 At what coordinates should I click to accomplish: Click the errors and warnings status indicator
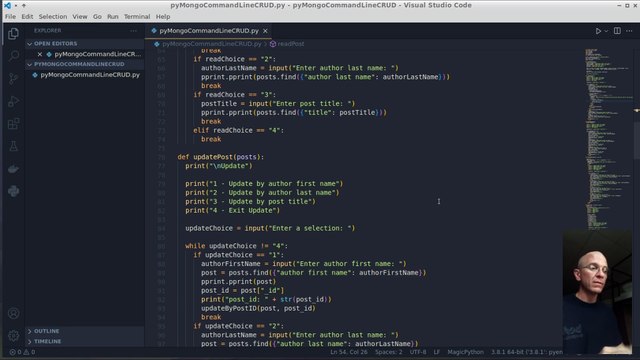pyautogui.click(x=22, y=352)
